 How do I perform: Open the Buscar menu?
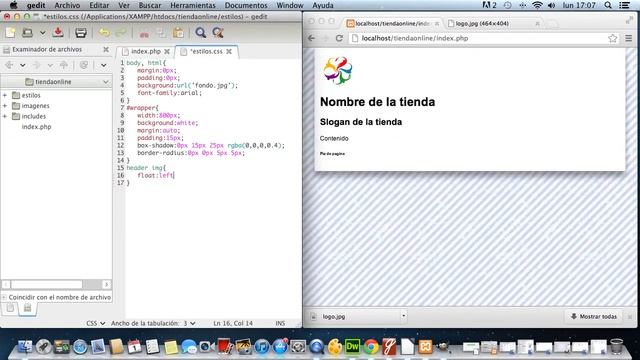[x=150, y=5]
